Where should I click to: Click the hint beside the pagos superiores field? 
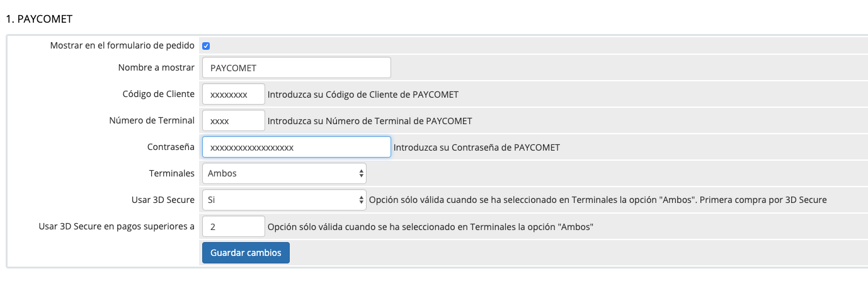tap(431, 226)
